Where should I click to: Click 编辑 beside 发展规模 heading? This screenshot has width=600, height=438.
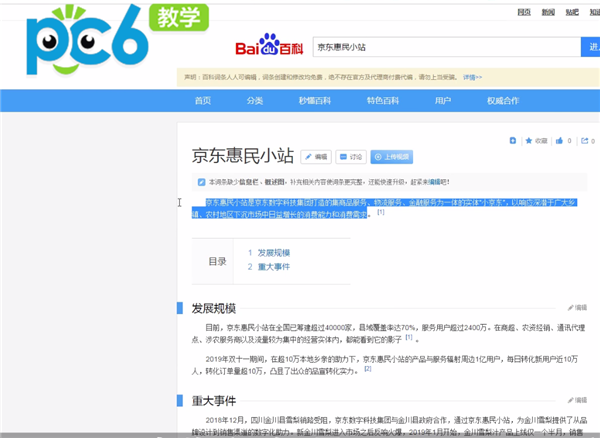[577, 308]
